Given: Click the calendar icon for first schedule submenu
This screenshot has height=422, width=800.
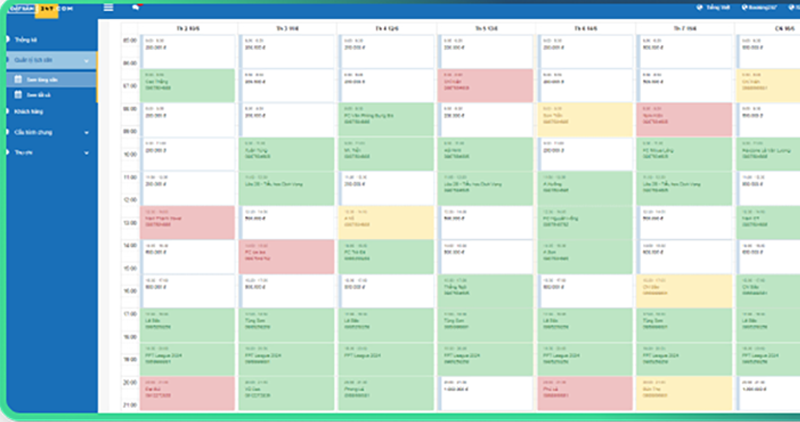Looking at the screenshot, I should [x=17, y=79].
